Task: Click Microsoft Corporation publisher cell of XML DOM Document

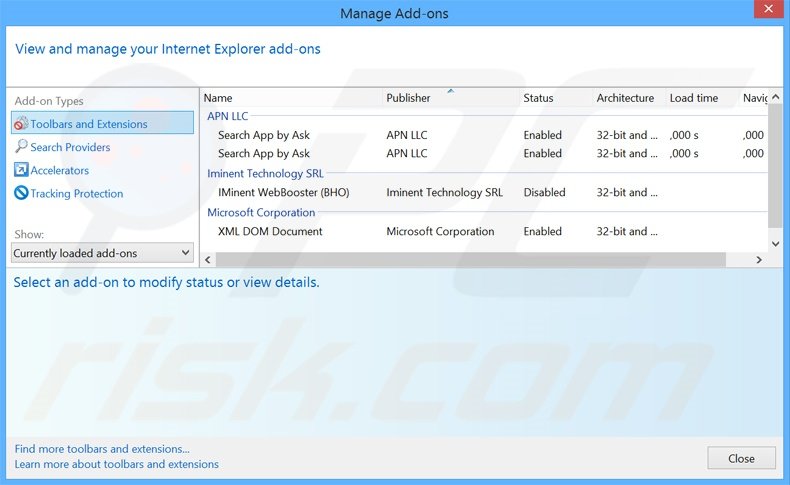Action: [440, 232]
